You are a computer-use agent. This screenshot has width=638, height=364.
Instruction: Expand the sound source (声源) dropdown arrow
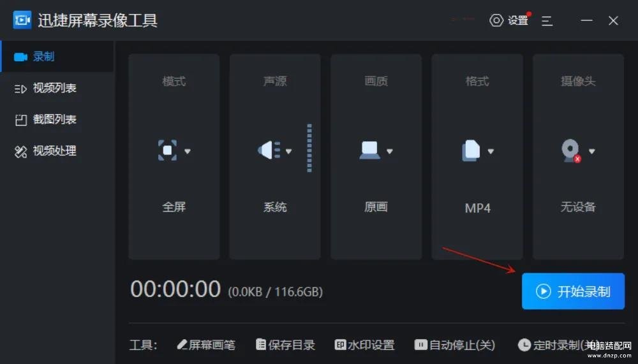(288, 151)
